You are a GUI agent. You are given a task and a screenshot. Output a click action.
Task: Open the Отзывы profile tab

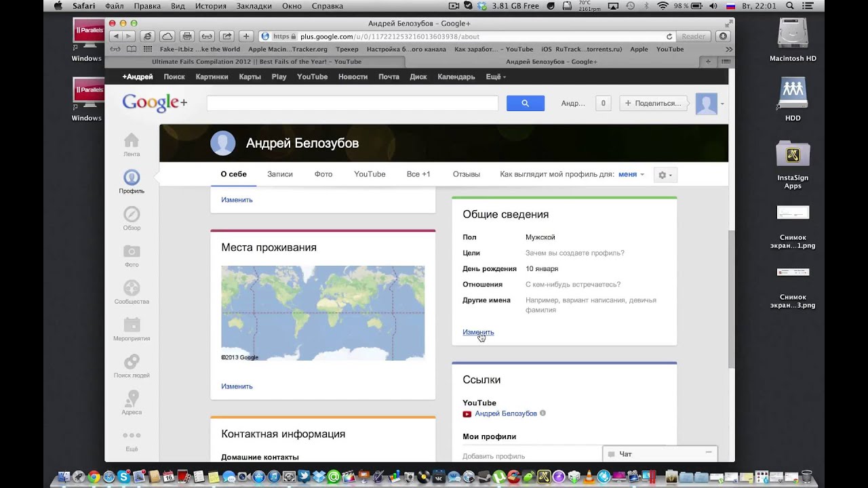[x=467, y=174]
